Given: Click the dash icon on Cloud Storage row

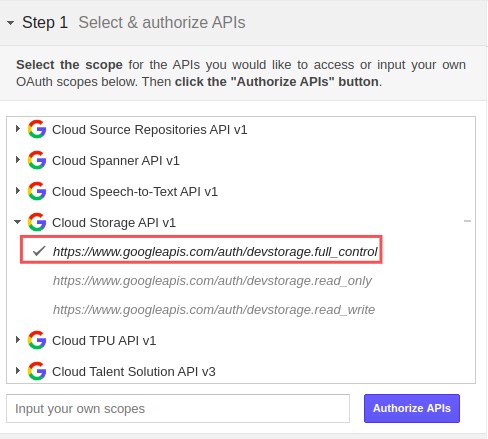Looking at the screenshot, I should click(467, 221).
